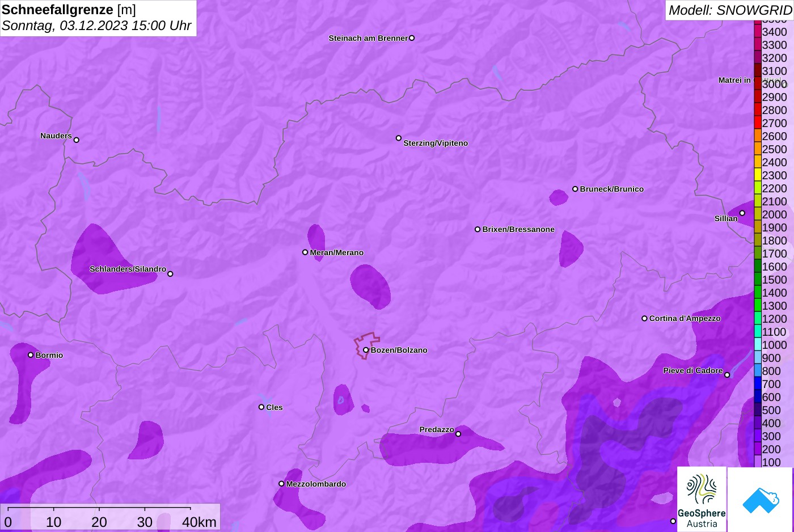Select the orange 2500 m legend swatch
Screen dimensions: 794x532
click(758, 149)
